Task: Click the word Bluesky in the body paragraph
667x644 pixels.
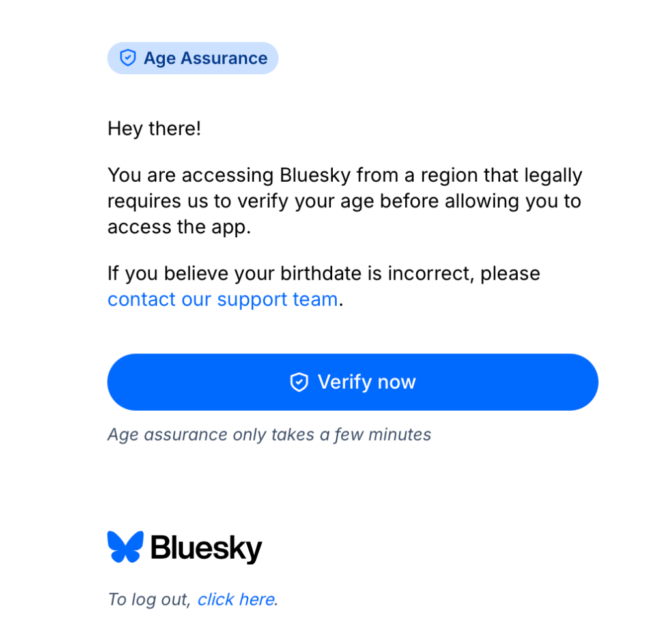Action: tap(315, 175)
